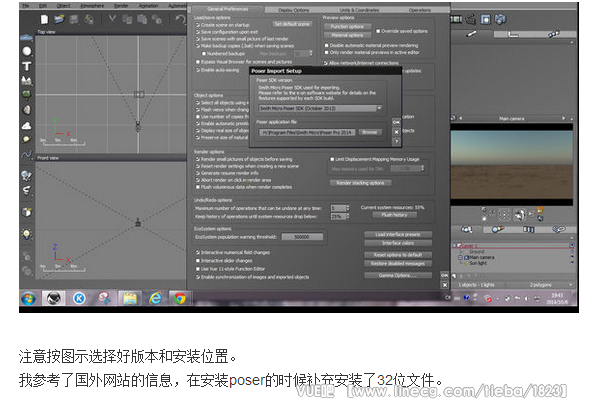The image size is (595, 408).
Task: Switch to Operations tab
Action: (x=420, y=10)
